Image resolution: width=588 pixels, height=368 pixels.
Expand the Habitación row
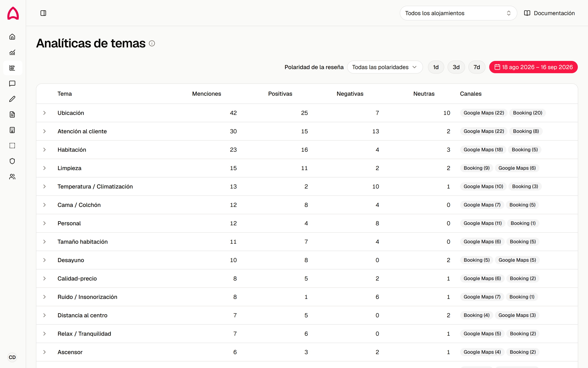45,150
